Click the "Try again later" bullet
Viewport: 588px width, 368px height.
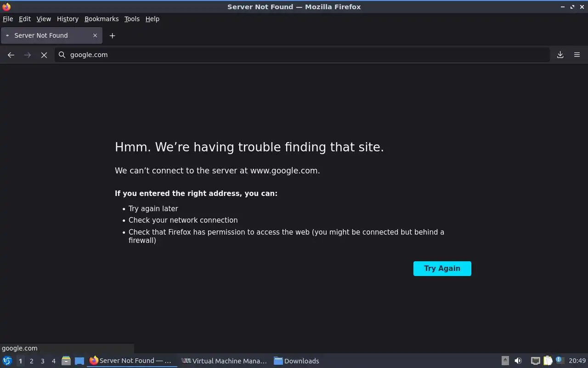[x=153, y=208]
